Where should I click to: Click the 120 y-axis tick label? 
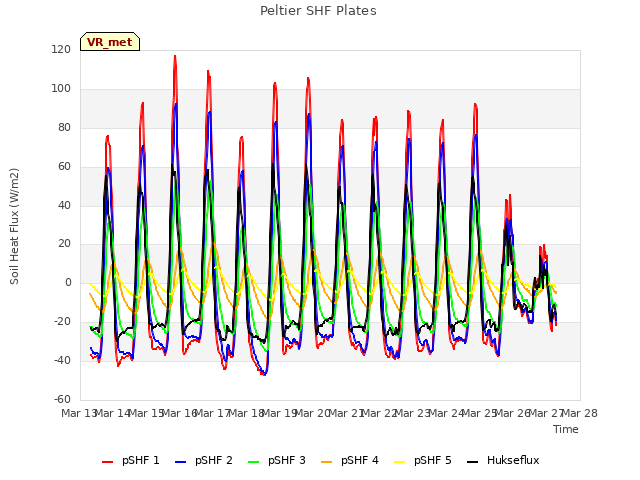click(x=61, y=50)
